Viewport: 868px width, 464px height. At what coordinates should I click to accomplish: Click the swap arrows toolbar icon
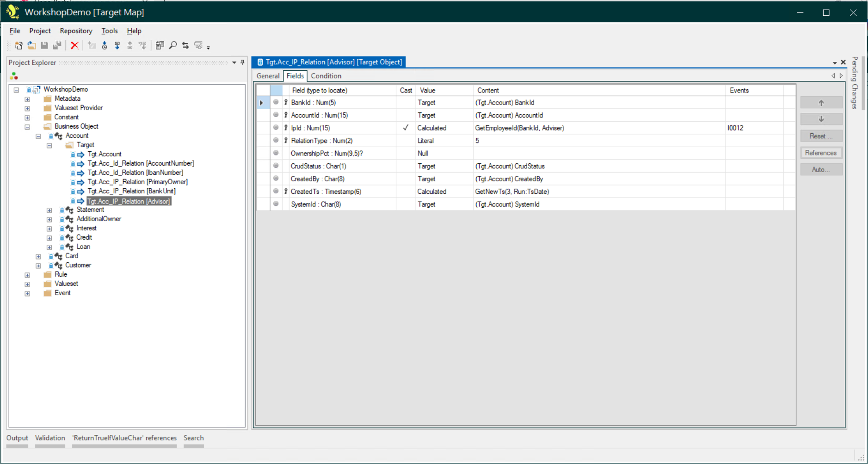pyautogui.click(x=185, y=45)
